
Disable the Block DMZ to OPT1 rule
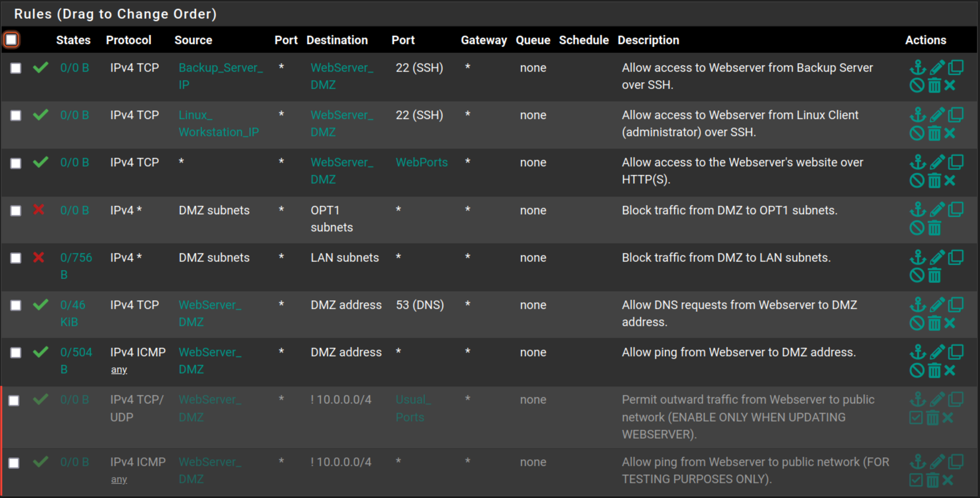pyautogui.click(x=917, y=228)
